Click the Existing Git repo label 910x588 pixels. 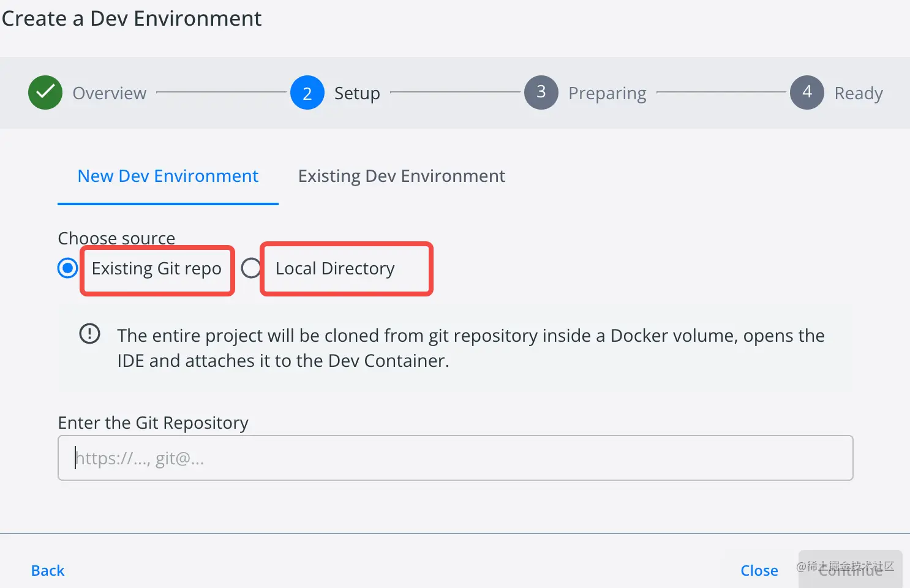click(x=156, y=269)
